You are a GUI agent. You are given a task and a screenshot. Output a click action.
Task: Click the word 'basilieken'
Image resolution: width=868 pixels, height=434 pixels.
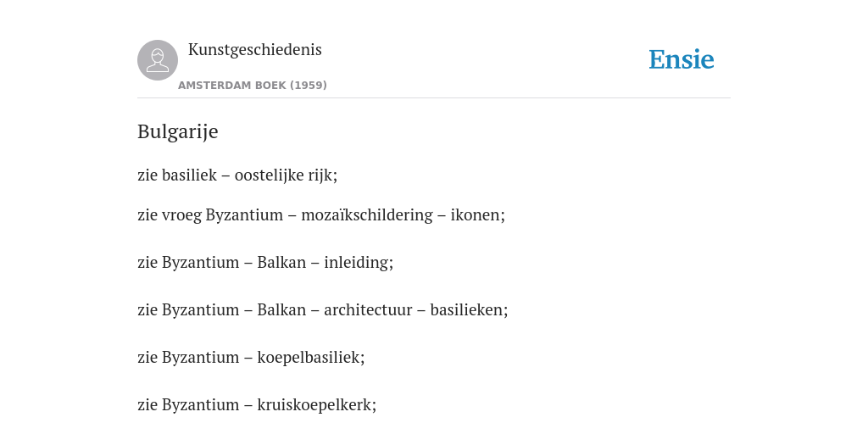pyautogui.click(x=467, y=310)
